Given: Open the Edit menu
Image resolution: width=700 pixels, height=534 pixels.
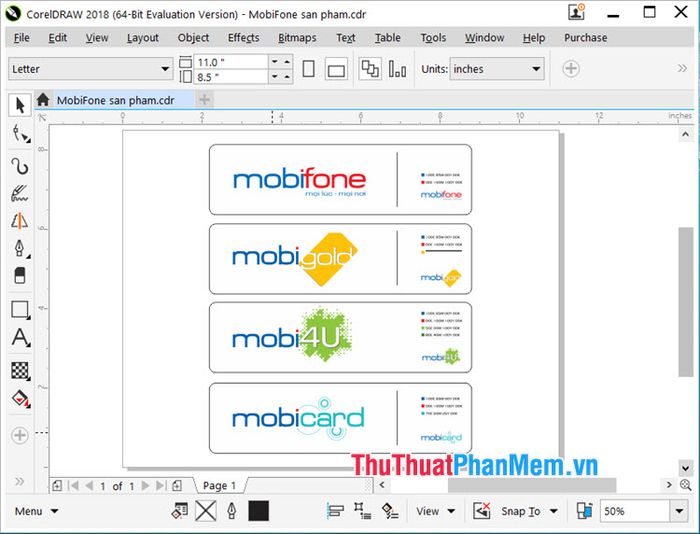Looking at the screenshot, I should pyautogui.click(x=58, y=38).
